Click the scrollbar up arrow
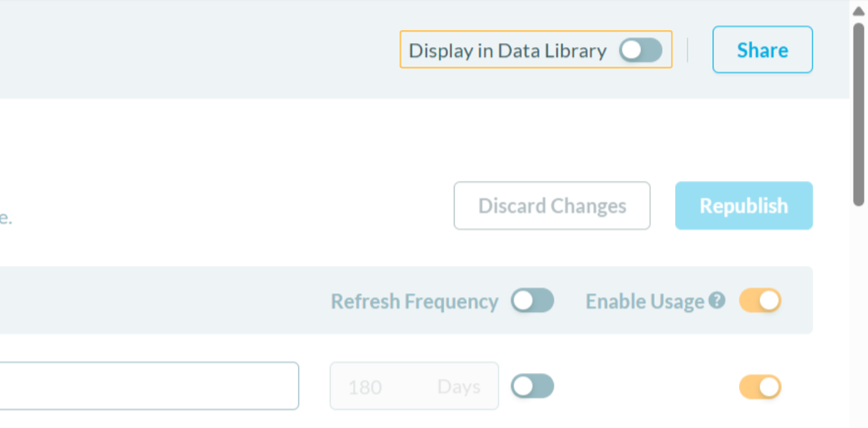Screen dimensions: 868x428 click(859, 11)
